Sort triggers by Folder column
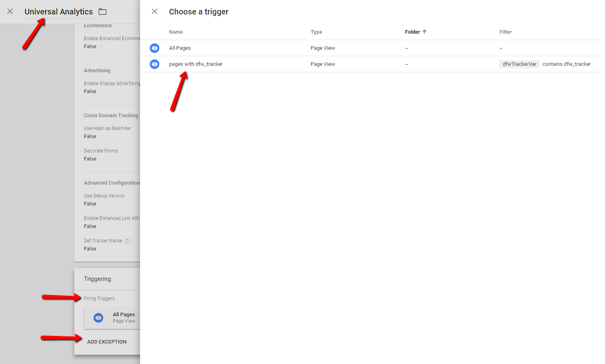This screenshot has width=605, height=364. (416, 32)
